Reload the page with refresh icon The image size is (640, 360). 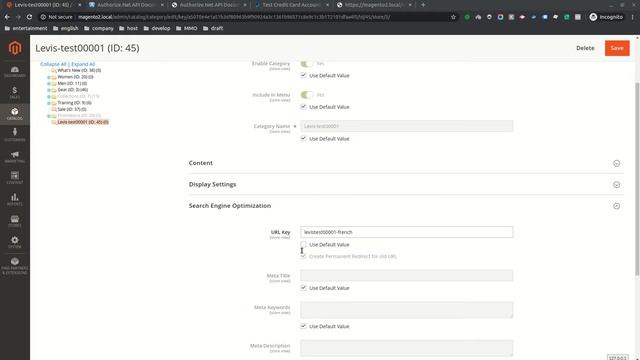click(29, 17)
